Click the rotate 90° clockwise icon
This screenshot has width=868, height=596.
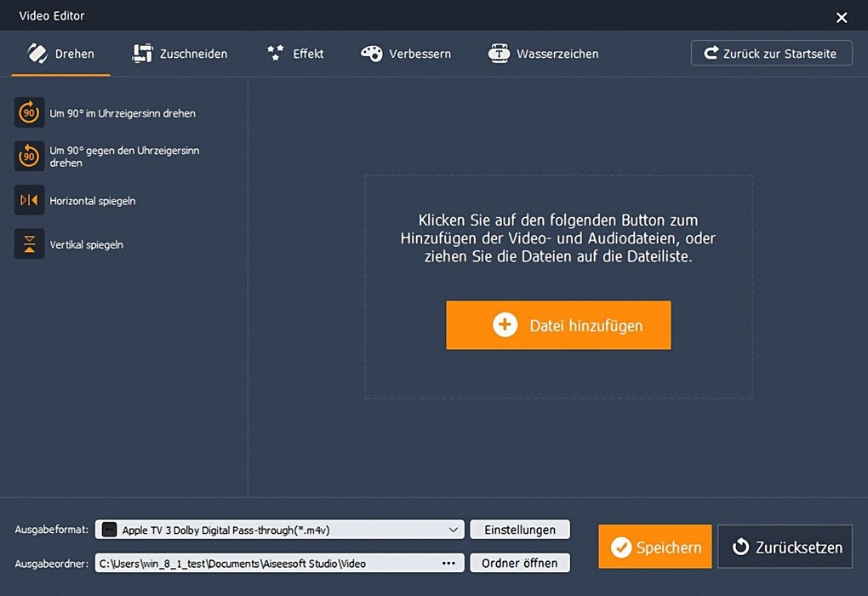(x=29, y=113)
